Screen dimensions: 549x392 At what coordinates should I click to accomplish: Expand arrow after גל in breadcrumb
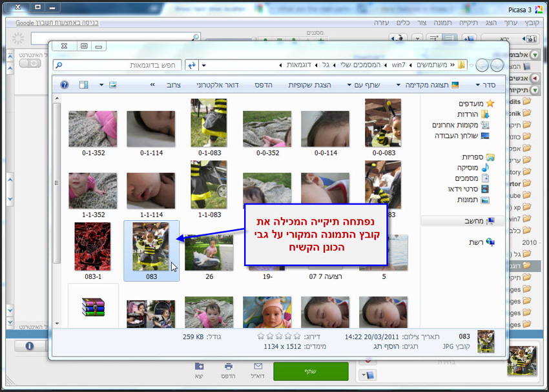pos(316,65)
